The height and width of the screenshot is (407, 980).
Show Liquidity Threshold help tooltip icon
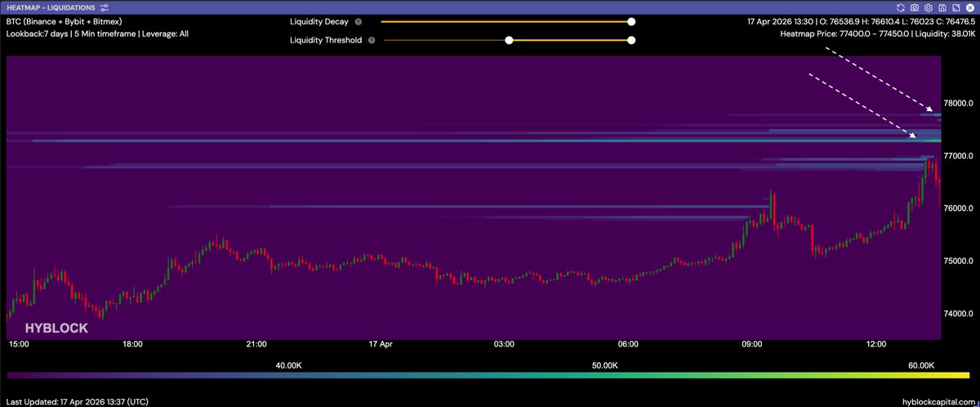point(371,39)
